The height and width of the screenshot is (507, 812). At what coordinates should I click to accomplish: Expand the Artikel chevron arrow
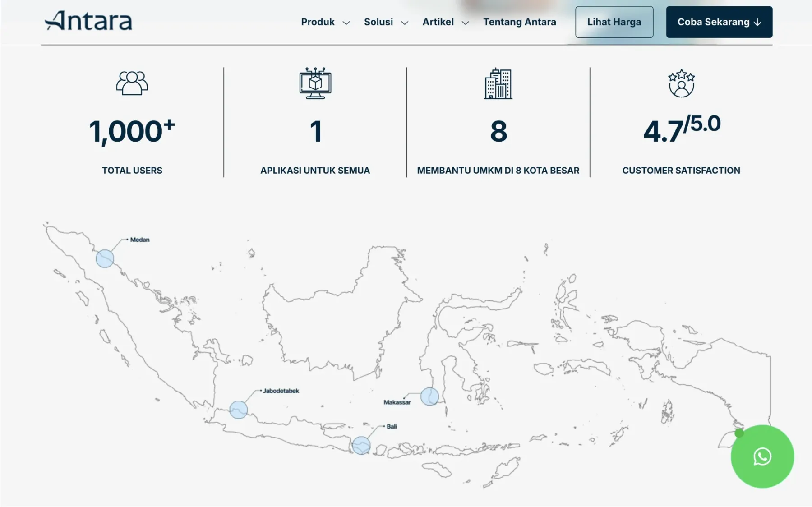[465, 23]
